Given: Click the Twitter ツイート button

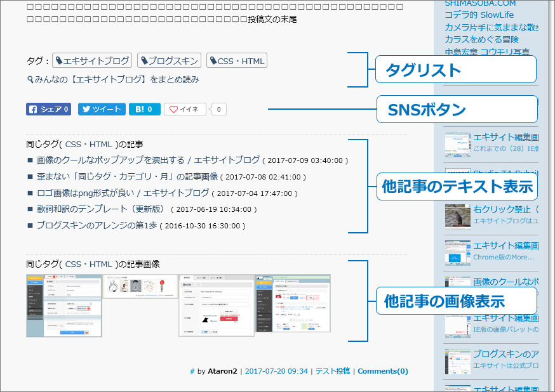Looking at the screenshot, I should coord(102,109).
